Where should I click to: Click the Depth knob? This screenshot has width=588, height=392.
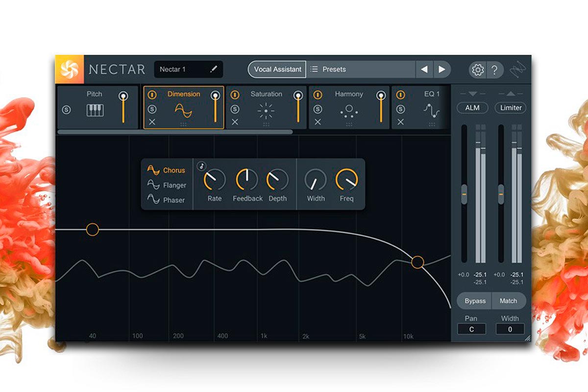(277, 180)
